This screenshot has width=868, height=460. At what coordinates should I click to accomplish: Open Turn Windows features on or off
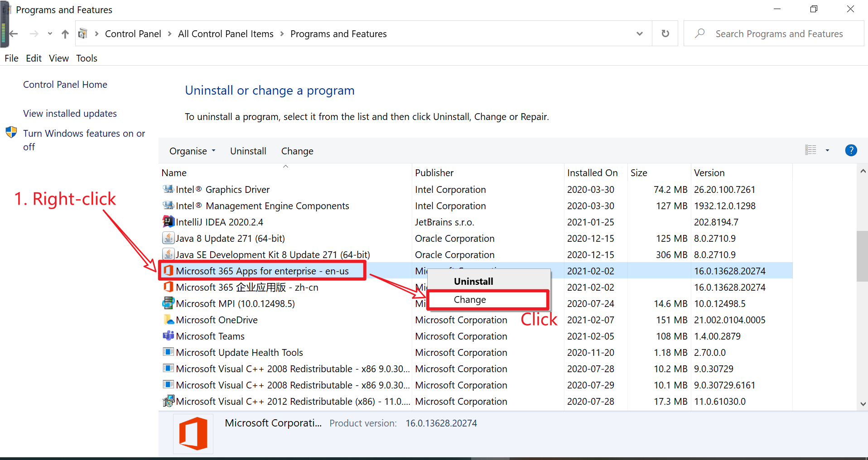[84, 140]
